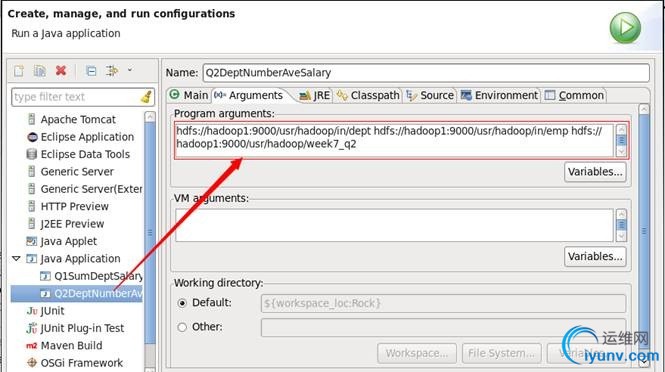
Task: Select Default working directory radio button
Action: [182, 303]
